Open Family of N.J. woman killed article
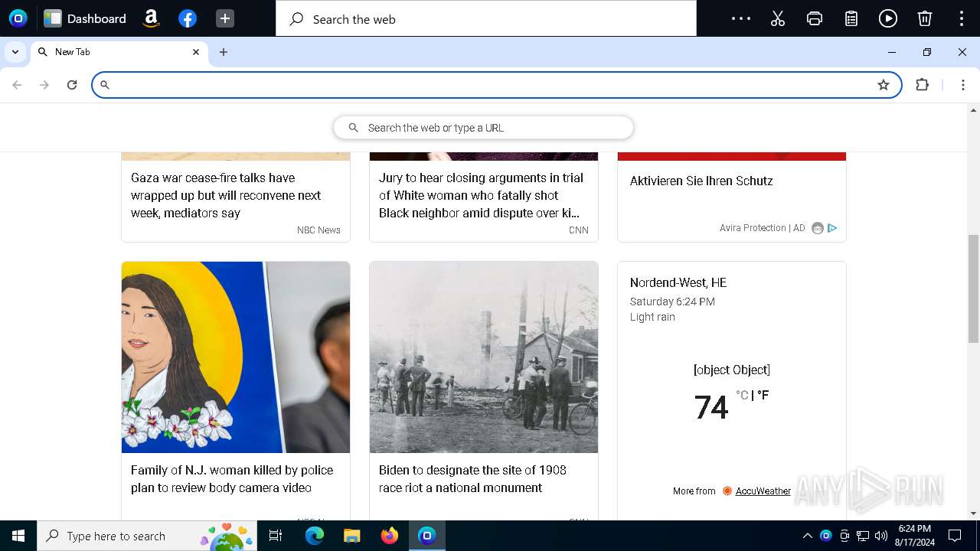 [x=232, y=479]
